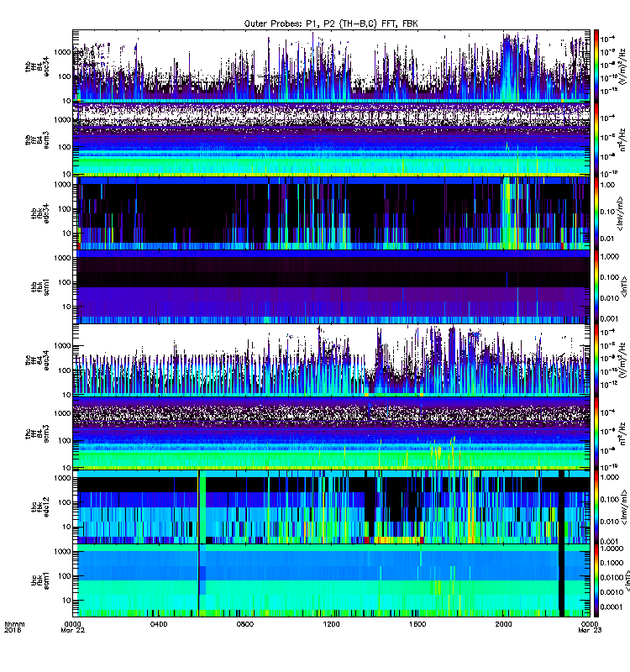This screenshot has height=672, width=630.
Task: Click the color bar beside thb eac34 spectrogram
Action: pyautogui.click(x=596, y=66)
